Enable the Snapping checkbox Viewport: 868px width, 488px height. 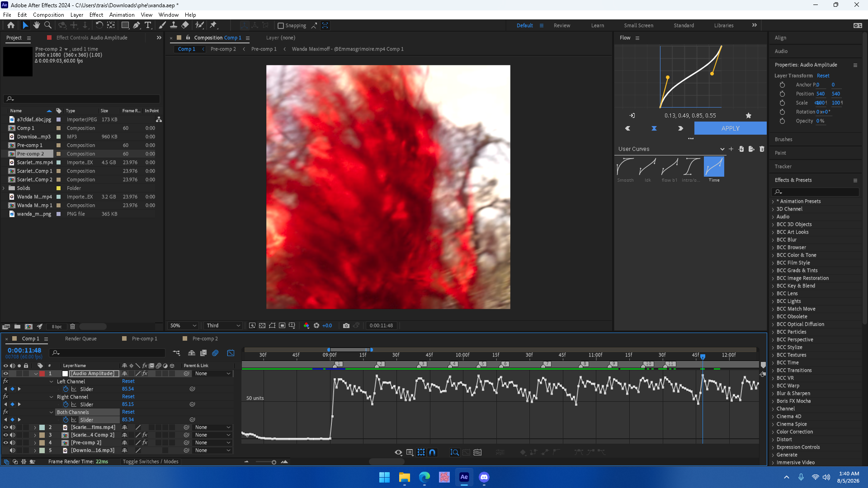point(281,26)
